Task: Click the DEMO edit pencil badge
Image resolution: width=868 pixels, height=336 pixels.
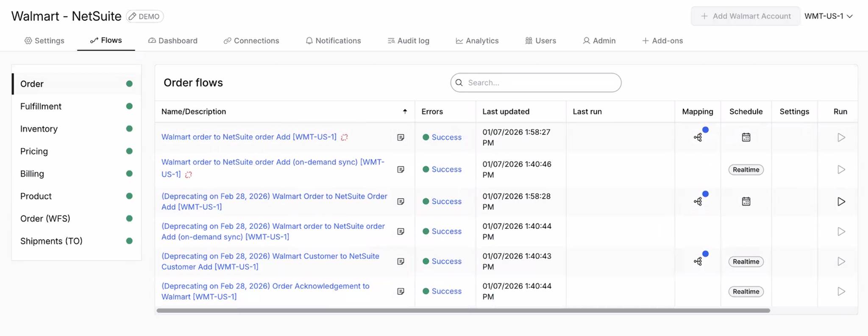Action: pos(145,17)
